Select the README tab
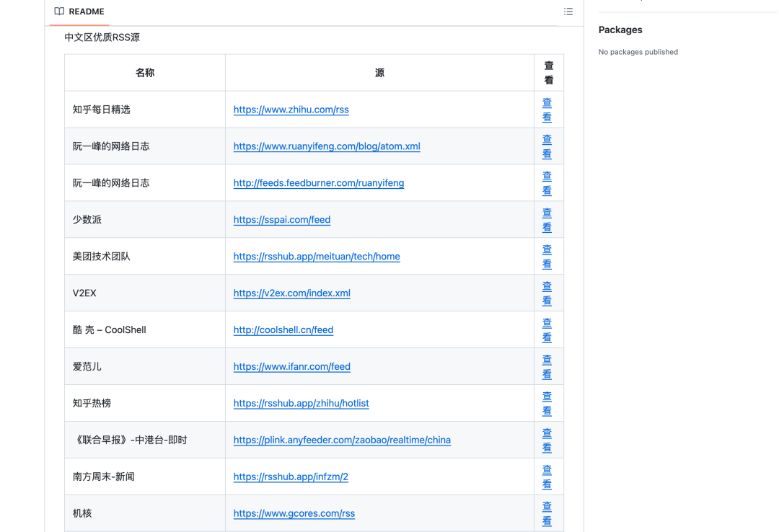779x532 pixels. tap(79, 12)
